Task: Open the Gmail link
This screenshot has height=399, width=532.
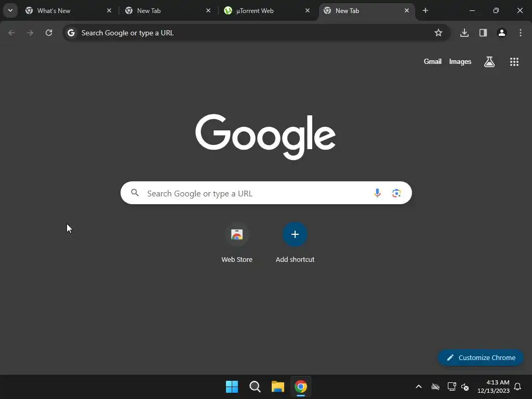Action: tap(433, 61)
